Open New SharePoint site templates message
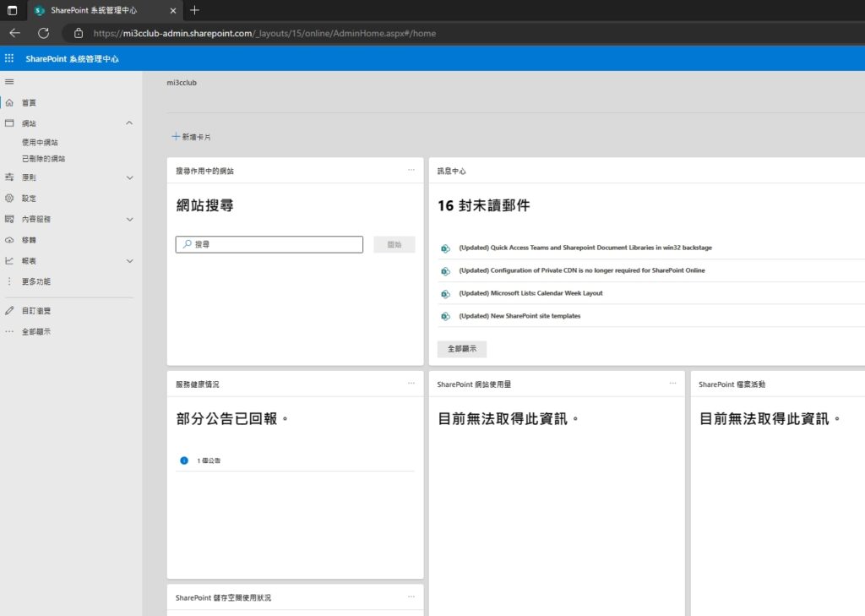Image resolution: width=865 pixels, height=616 pixels. [520, 316]
